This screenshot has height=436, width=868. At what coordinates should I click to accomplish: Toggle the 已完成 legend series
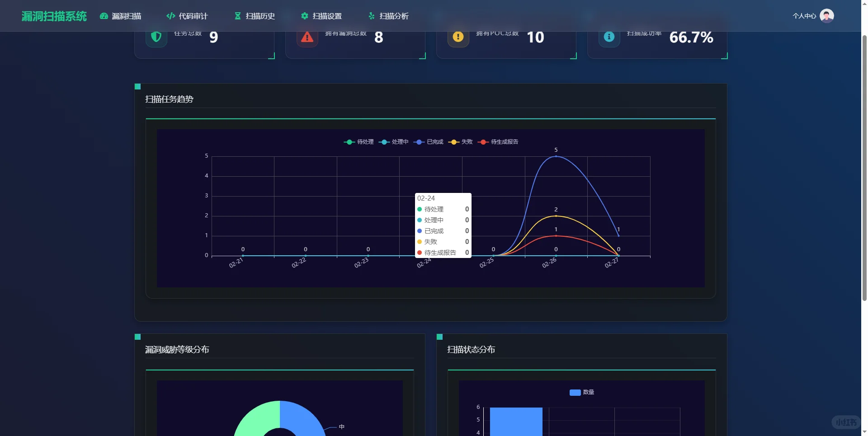(428, 142)
